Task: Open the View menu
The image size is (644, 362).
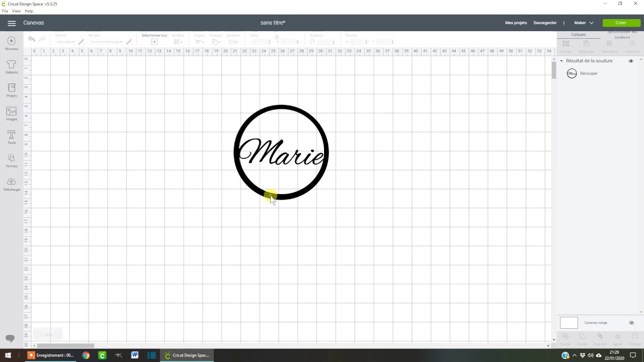Action: 16,11
